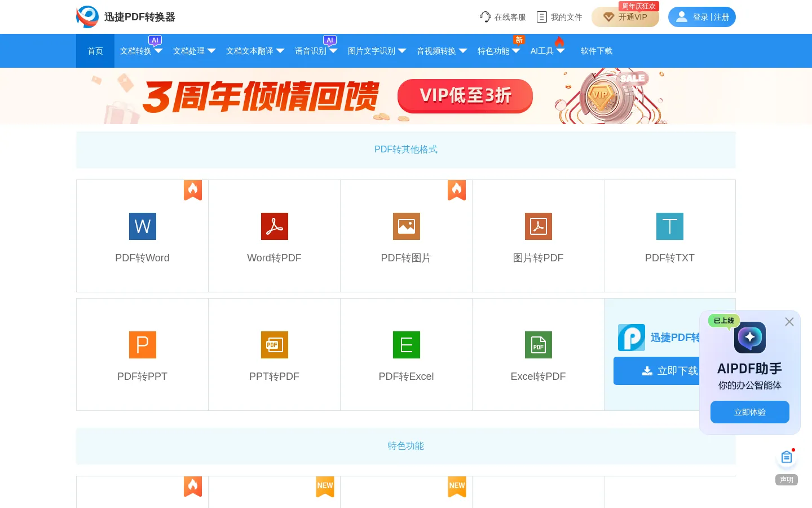Click the AI badge above 文档转换
812x508 pixels.
(155, 40)
